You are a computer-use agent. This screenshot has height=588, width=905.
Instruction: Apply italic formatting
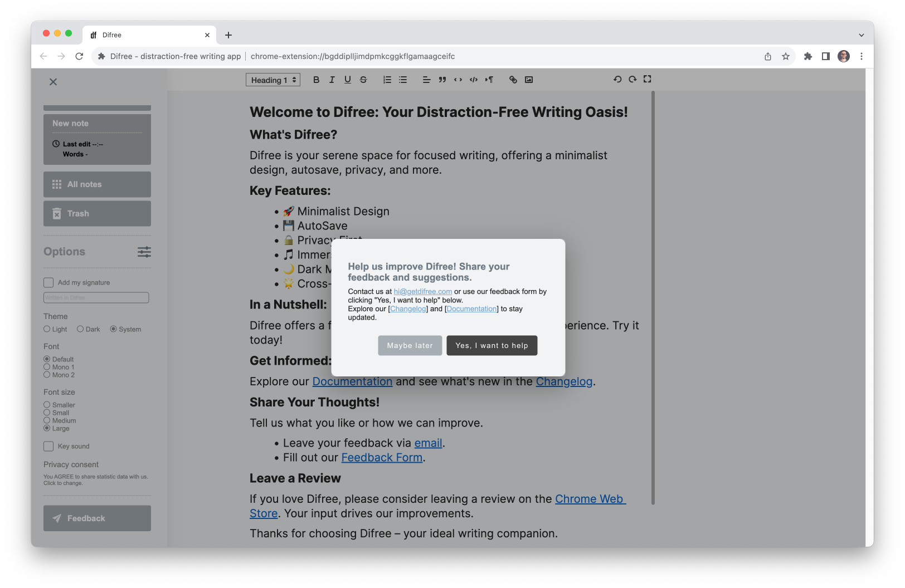coord(332,80)
